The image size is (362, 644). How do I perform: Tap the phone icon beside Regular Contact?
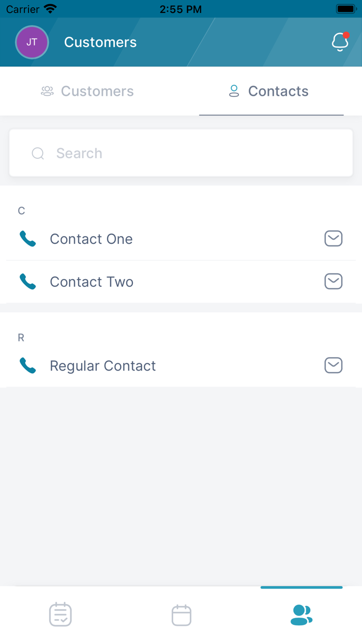pyautogui.click(x=27, y=365)
